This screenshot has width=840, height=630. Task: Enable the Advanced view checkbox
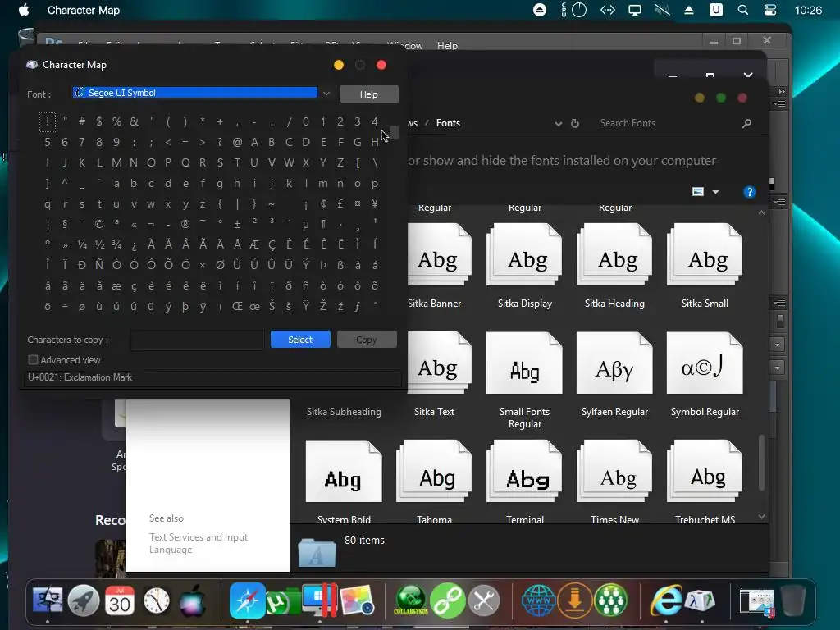pos(33,359)
